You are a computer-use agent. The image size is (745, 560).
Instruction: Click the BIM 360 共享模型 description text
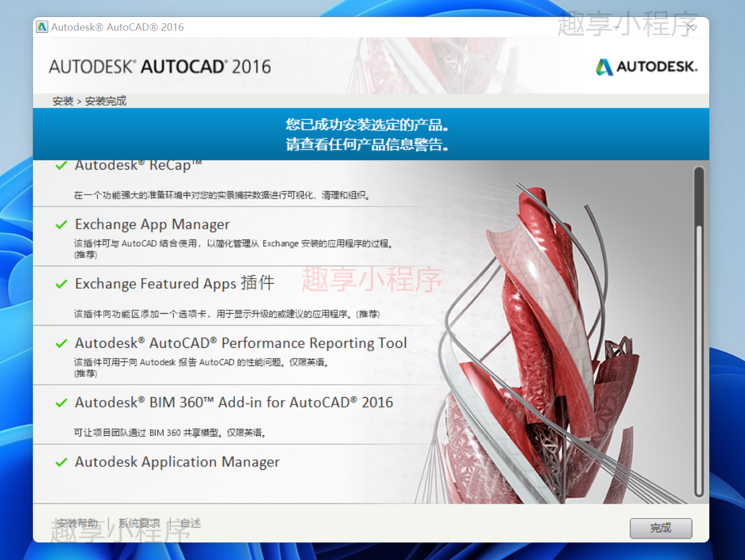(x=170, y=432)
